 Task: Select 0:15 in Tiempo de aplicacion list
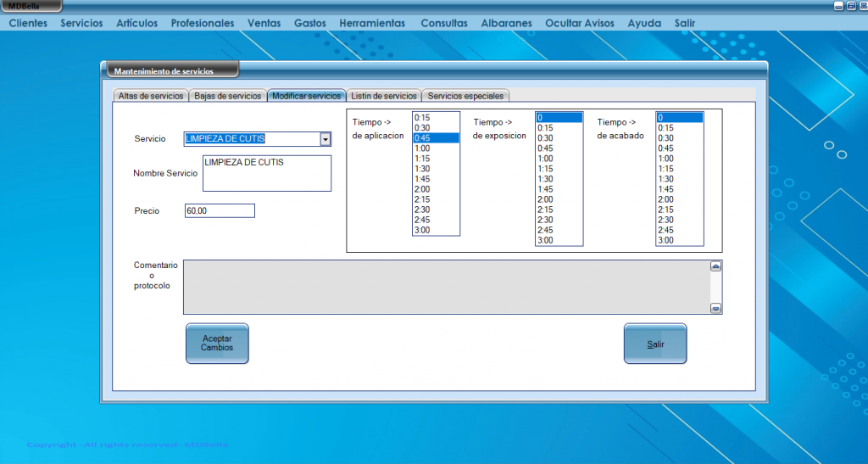(436, 117)
